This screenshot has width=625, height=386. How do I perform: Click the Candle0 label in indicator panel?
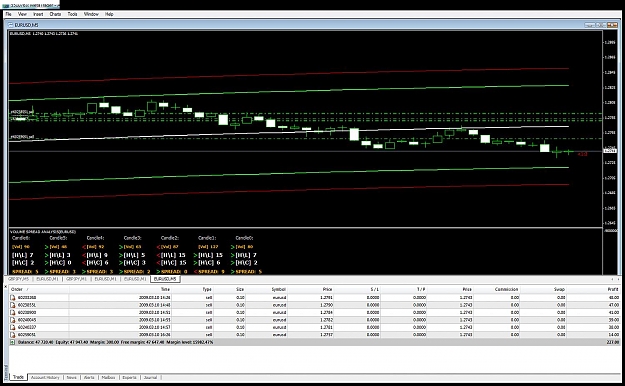(244, 238)
